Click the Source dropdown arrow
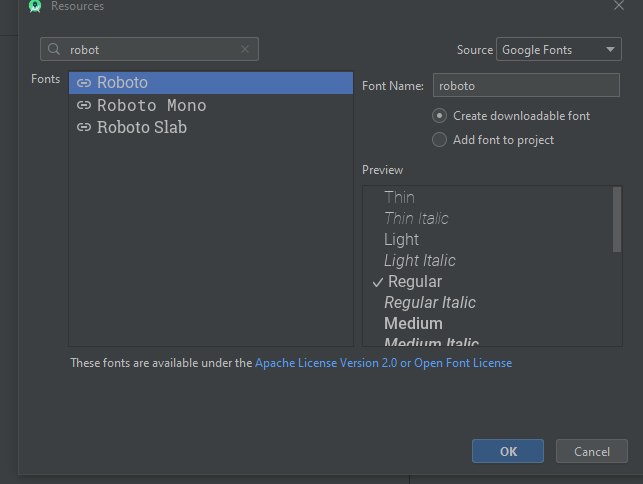This screenshot has width=643, height=484. pos(610,50)
